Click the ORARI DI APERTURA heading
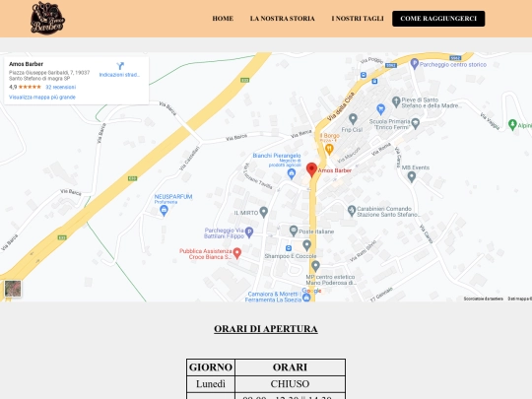532x399 pixels. (x=266, y=329)
